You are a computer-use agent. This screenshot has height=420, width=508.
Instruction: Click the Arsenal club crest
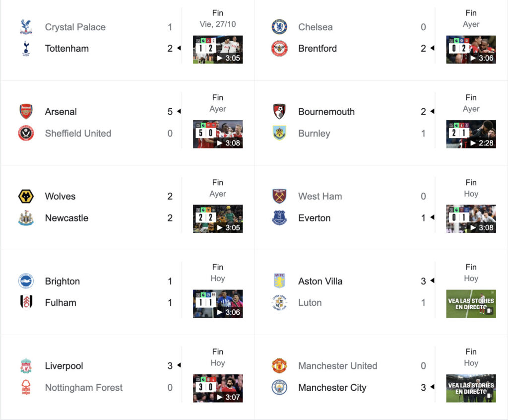coord(26,112)
